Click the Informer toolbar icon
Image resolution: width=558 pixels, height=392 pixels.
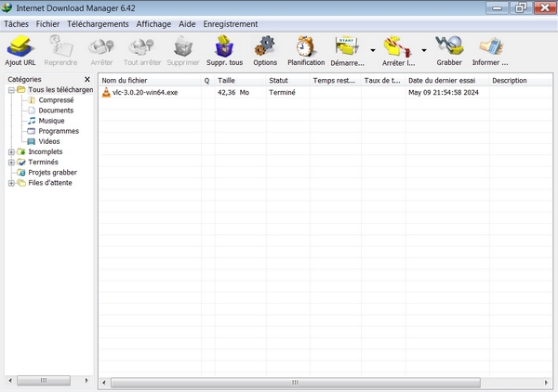pyautogui.click(x=490, y=46)
